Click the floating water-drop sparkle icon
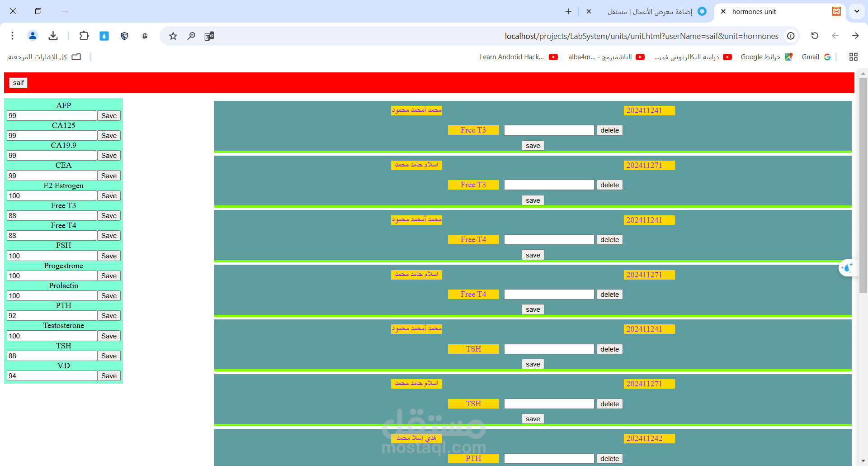Screen dimensions: 868x466 [x=848, y=268]
